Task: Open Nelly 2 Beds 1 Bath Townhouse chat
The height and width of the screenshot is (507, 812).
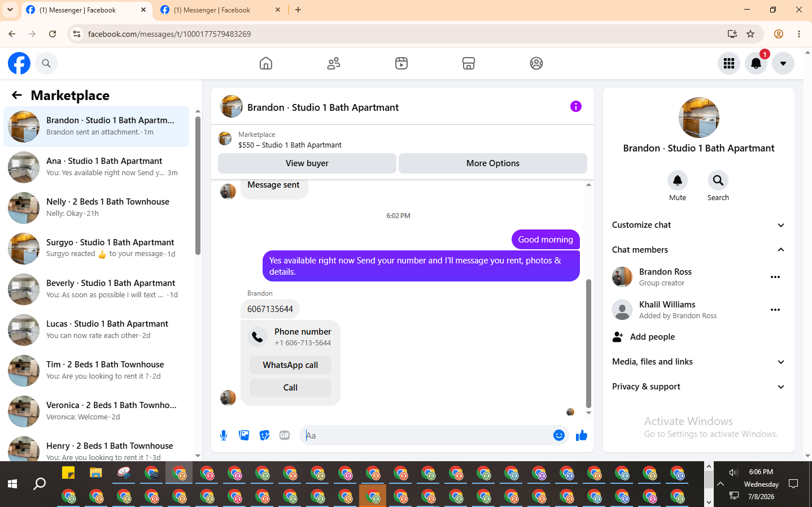Action: pyautogui.click(x=97, y=208)
